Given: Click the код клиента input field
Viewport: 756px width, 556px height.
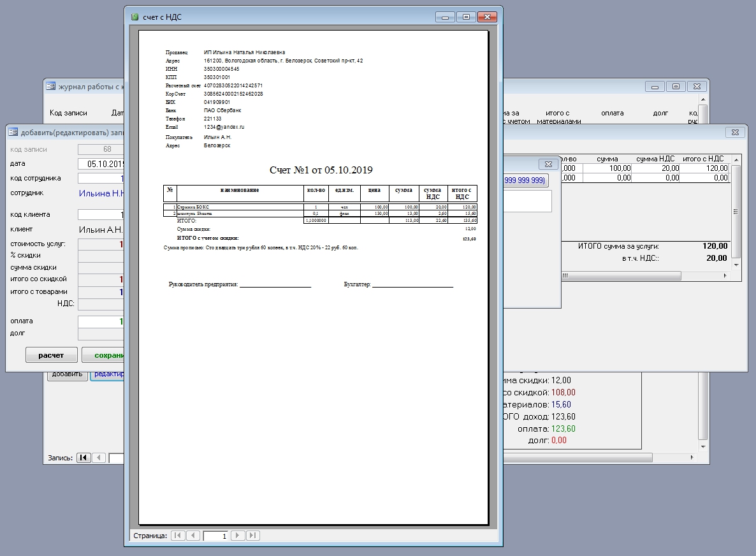Looking at the screenshot, I should (x=101, y=215).
